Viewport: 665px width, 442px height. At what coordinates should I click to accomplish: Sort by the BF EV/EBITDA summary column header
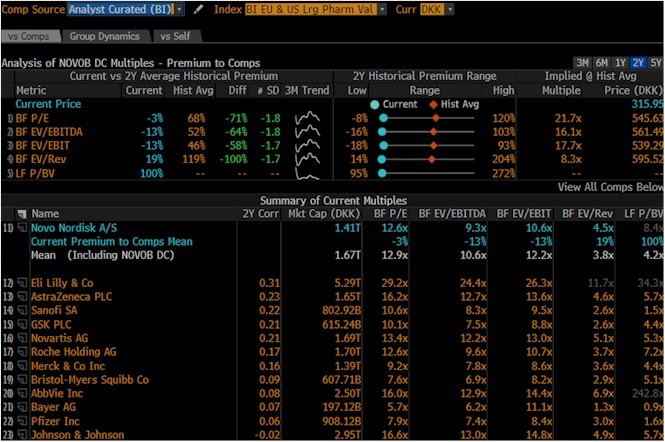pyautogui.click(x=452, y=214)
